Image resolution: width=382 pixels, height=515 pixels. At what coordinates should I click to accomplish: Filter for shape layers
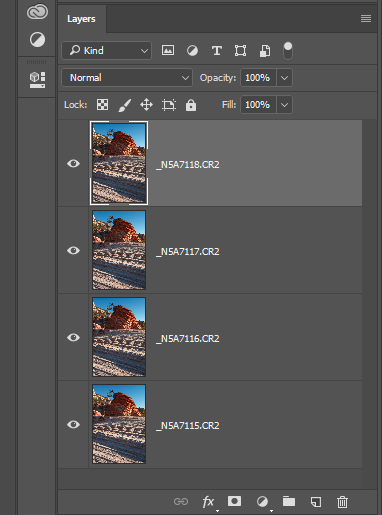[x=240, y=51]
